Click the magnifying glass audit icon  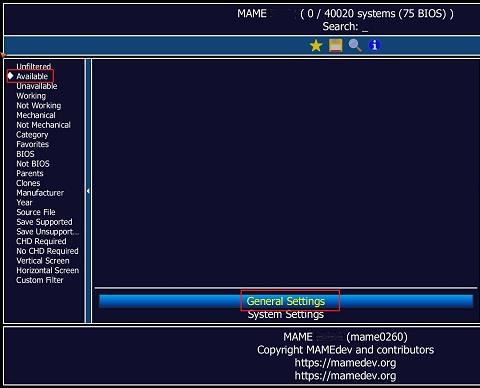coord(355,45)
